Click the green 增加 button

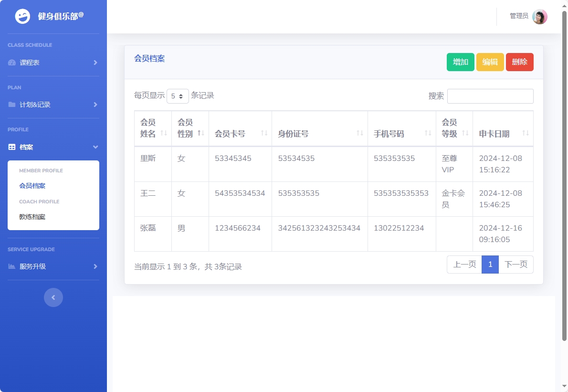click(x=460, y=62)
